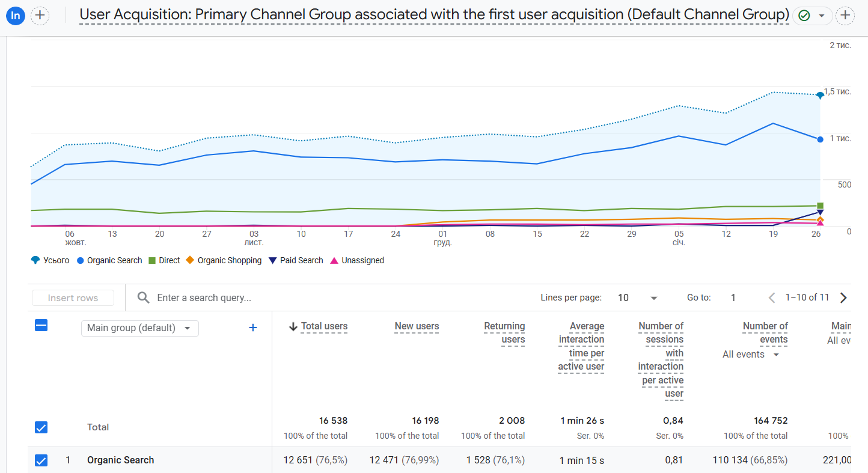Image resolution: width=868 pixels, height=473 pixels.
Task: Click Returning users column header
Action: (504, 333)
